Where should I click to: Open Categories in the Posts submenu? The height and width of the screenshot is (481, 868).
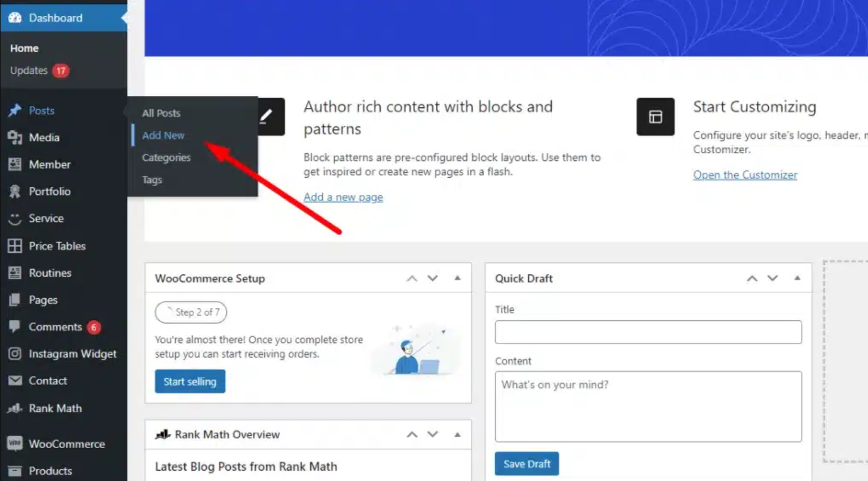click(166, 157)
